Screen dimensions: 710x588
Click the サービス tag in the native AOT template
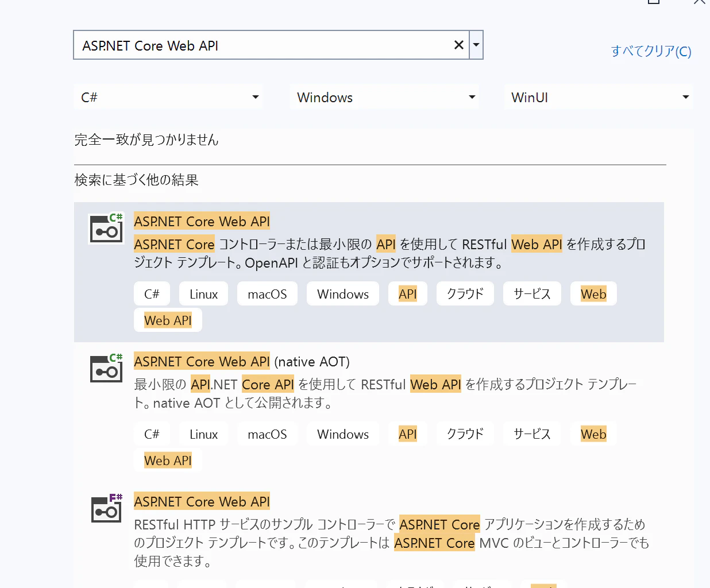point(532,434)
